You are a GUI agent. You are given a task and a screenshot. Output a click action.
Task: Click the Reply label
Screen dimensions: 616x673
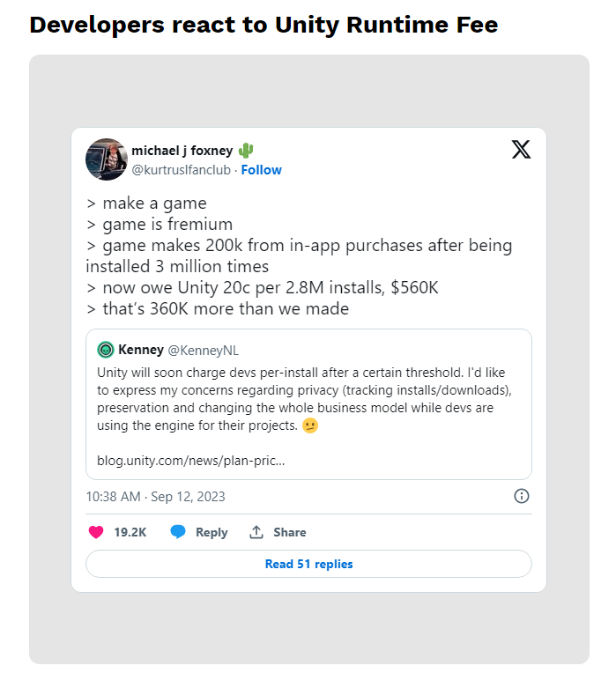(212, 532)
